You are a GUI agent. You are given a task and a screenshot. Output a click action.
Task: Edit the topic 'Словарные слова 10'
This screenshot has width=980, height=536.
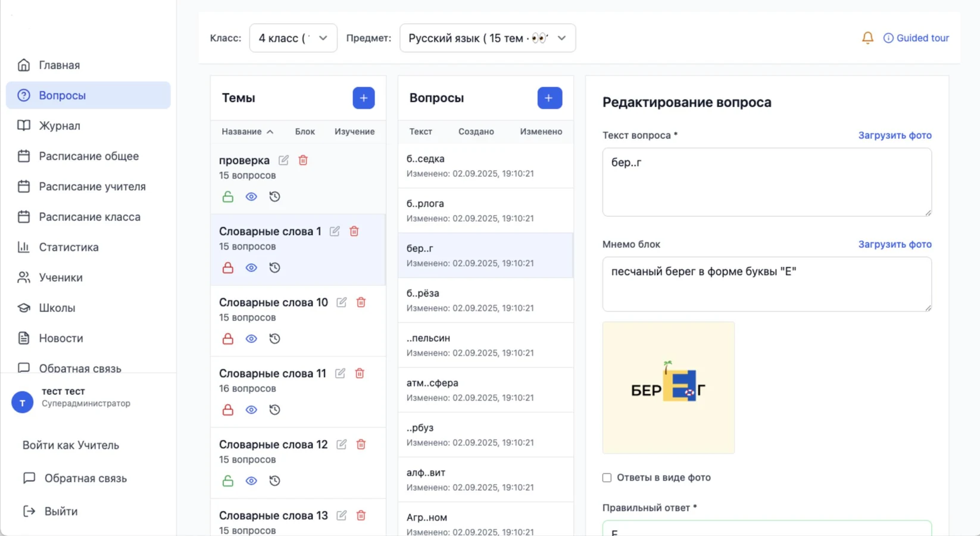[341, 303]
